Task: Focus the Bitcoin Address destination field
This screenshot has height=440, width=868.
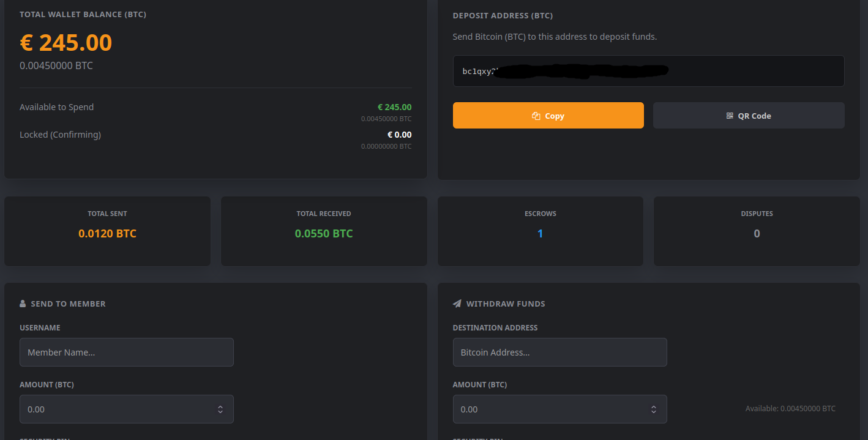Action: tap(559, 352)
